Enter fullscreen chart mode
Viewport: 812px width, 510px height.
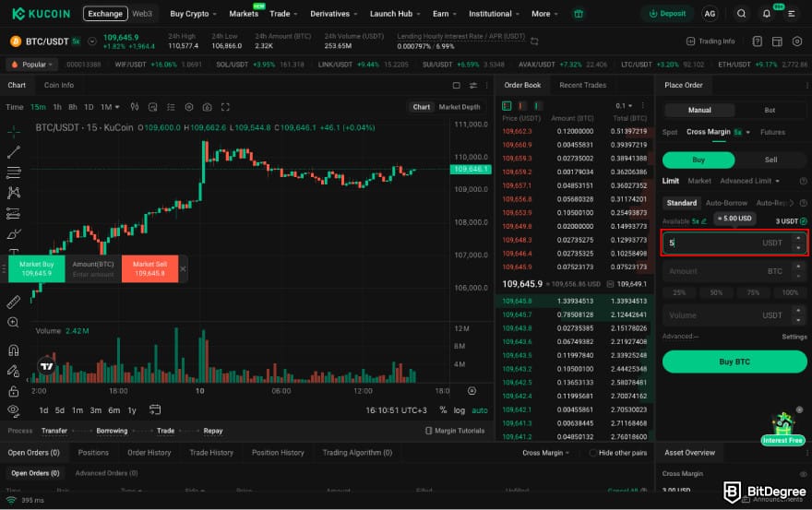tap(225, 107)
